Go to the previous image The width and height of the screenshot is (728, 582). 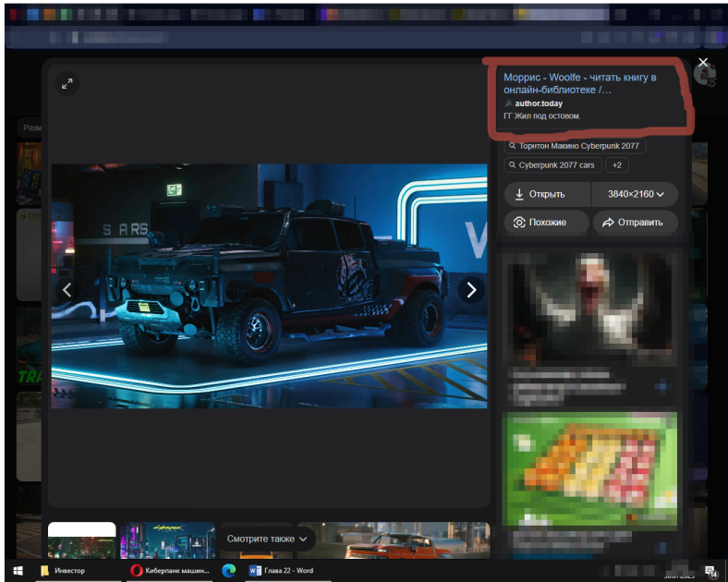pos(67,290)
